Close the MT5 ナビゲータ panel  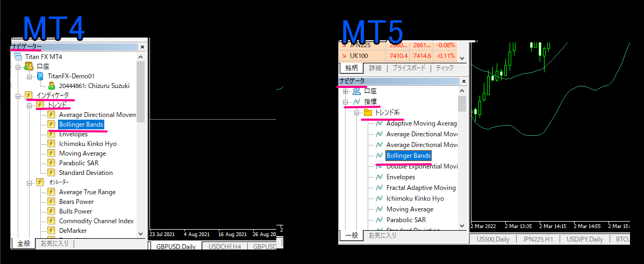coord(464,81)
